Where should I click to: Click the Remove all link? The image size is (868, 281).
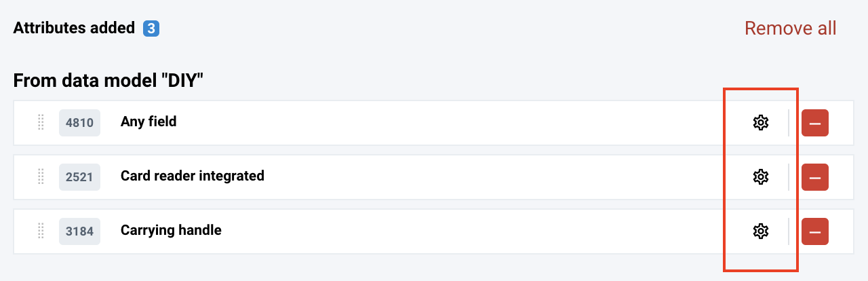790,29
